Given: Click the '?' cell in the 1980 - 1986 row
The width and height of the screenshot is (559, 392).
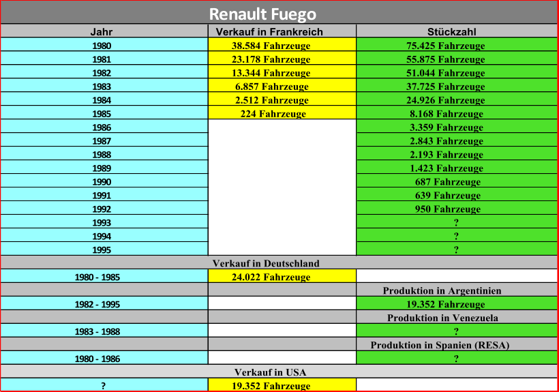Looking at the screenshot, I should (x=457, y=357).
